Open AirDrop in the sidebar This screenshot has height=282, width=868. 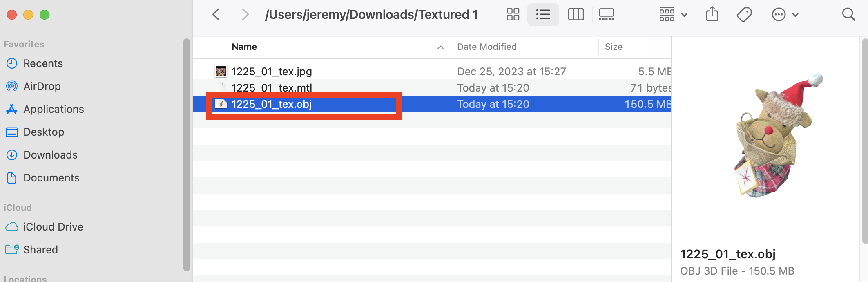(42, 86)
